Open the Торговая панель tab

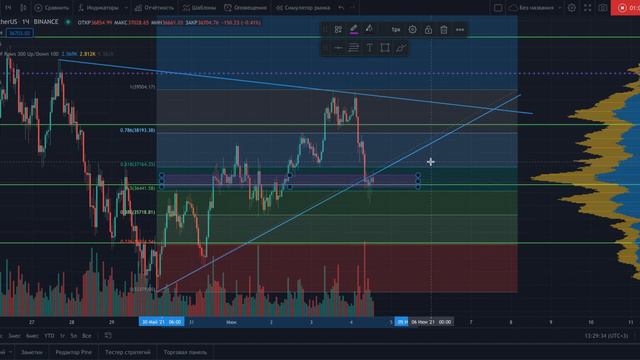pyautogui.click(x=185, y=352)
